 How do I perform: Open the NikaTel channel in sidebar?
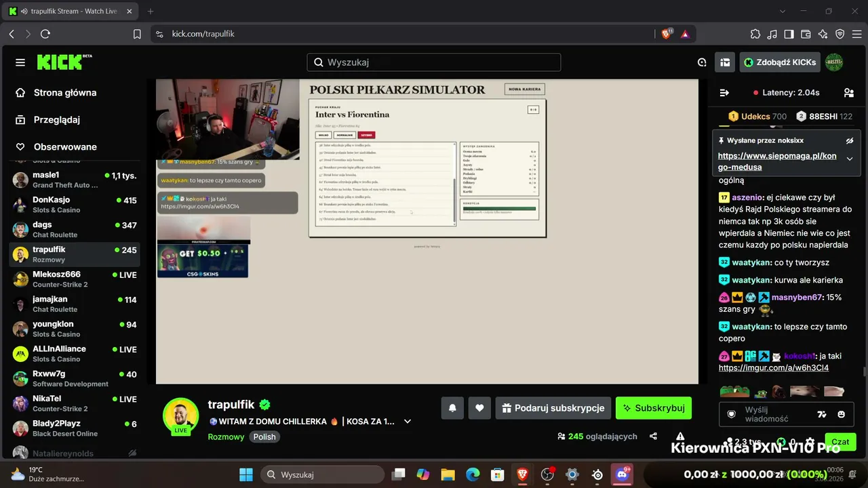(75, 403)
